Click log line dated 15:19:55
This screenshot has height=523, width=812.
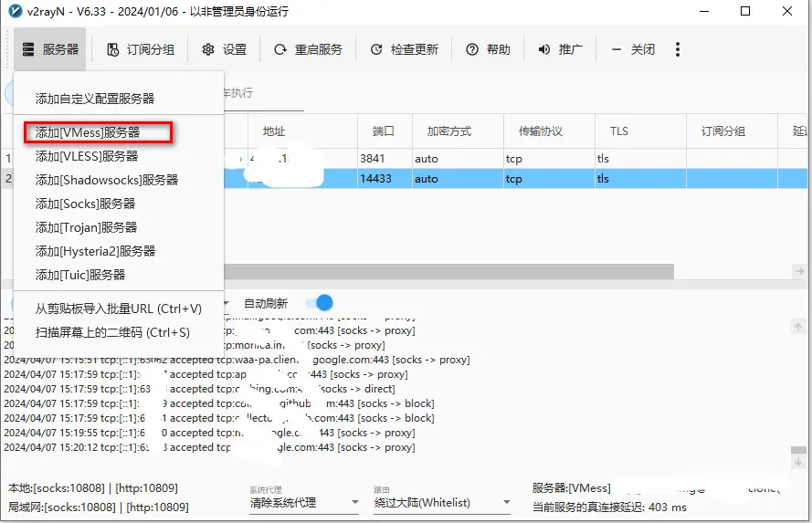click(x=209, y=433)
